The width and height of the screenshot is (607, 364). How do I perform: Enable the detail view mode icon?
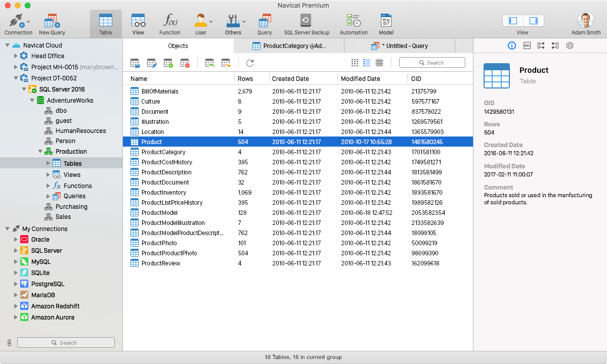point(367,63)
